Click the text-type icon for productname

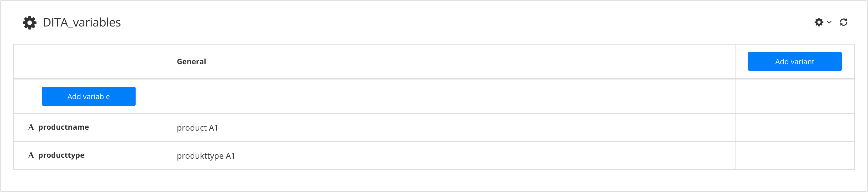pyautogui.click(x=31, y=127)
